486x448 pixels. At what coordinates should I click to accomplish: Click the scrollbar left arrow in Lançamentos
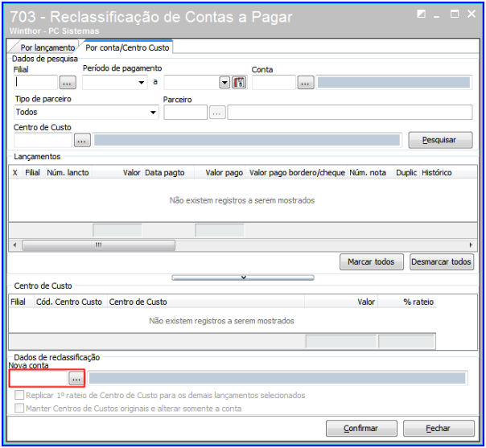click(14, 245)
